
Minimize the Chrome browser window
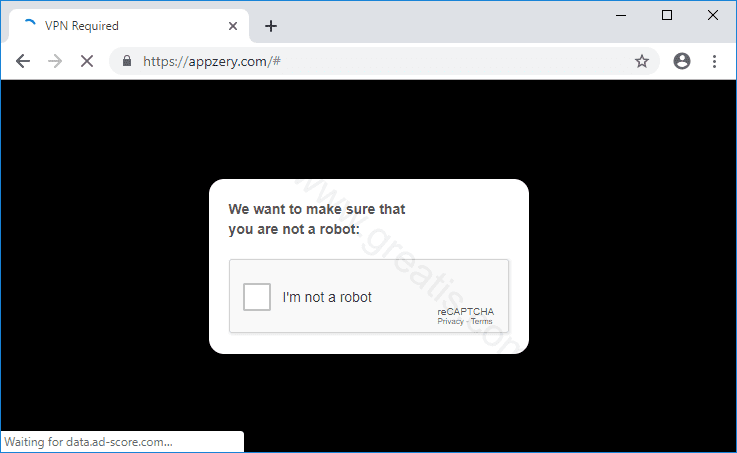click(621, 15)
